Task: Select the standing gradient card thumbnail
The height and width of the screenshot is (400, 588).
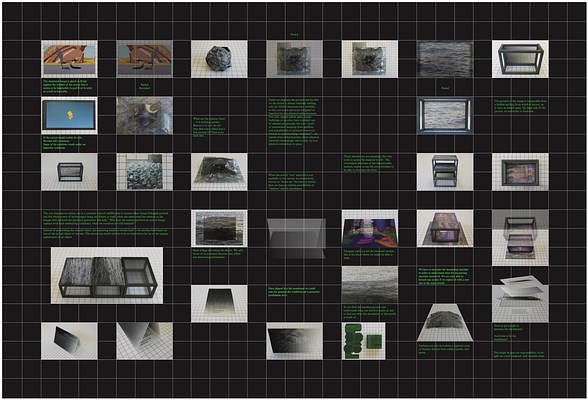Action: tap(69, 341)
